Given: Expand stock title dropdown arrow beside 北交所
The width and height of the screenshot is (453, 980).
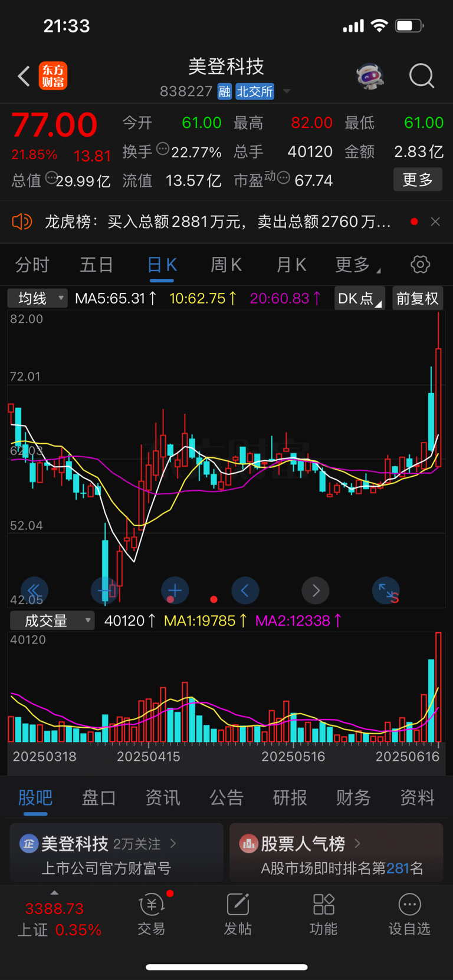Looking at the screenshot, I should (x=287, y=91).
